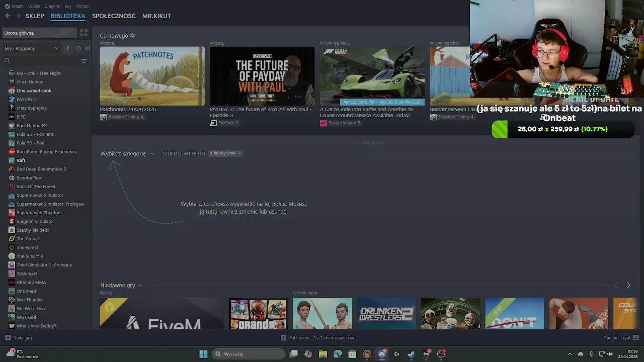Open Logitech G HUB from the taskbar
644x362 pixels.
(x=396, y=354)
